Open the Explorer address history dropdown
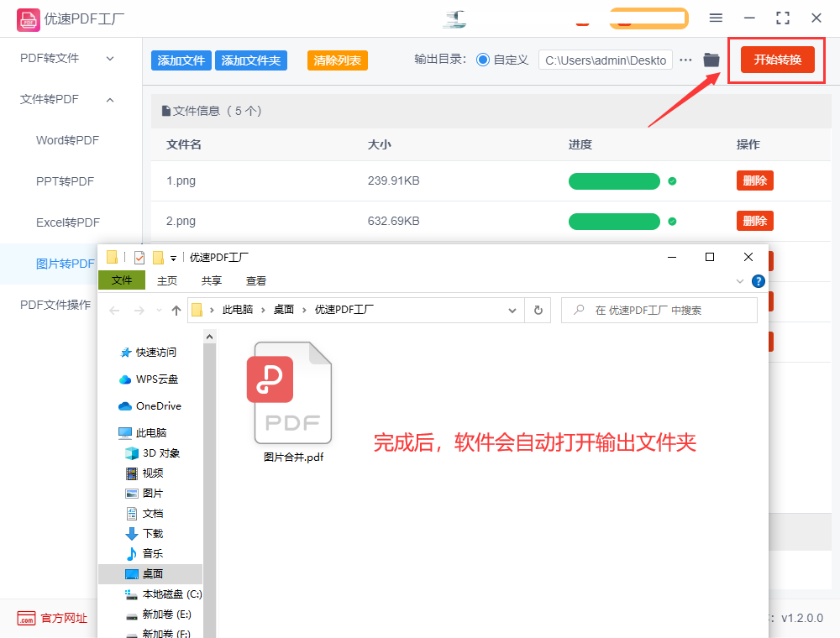The height and width of the screenshot is (638, 840). point(512,311)
